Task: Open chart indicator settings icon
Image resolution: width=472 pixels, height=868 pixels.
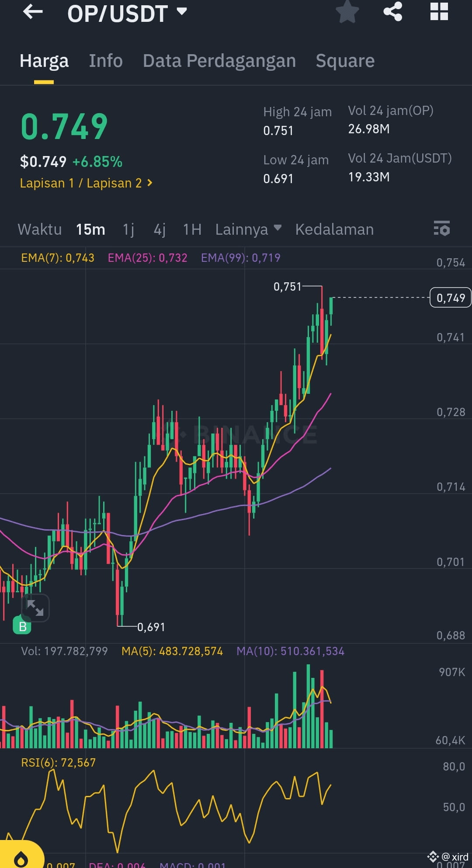Action: click(441, 229)
